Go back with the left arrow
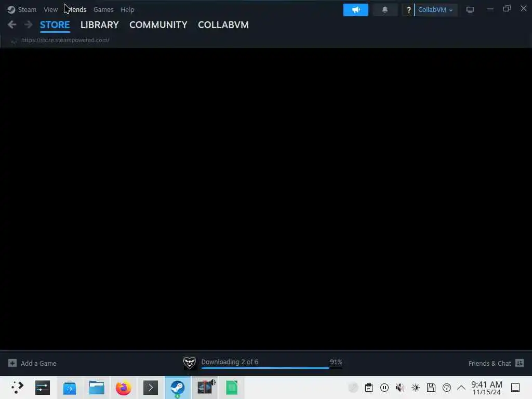The width and height of the screenshot is (532, 399). [x=12, y=24]
